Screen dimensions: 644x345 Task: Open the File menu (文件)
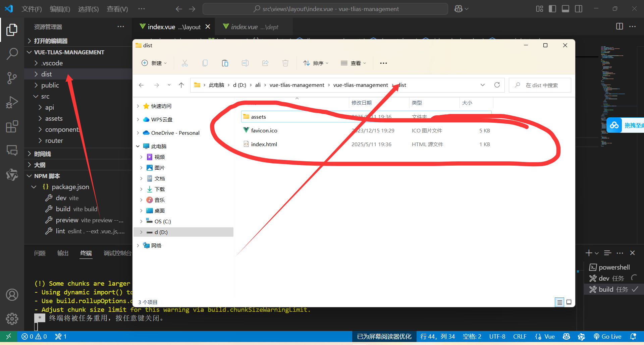[32, 9]
